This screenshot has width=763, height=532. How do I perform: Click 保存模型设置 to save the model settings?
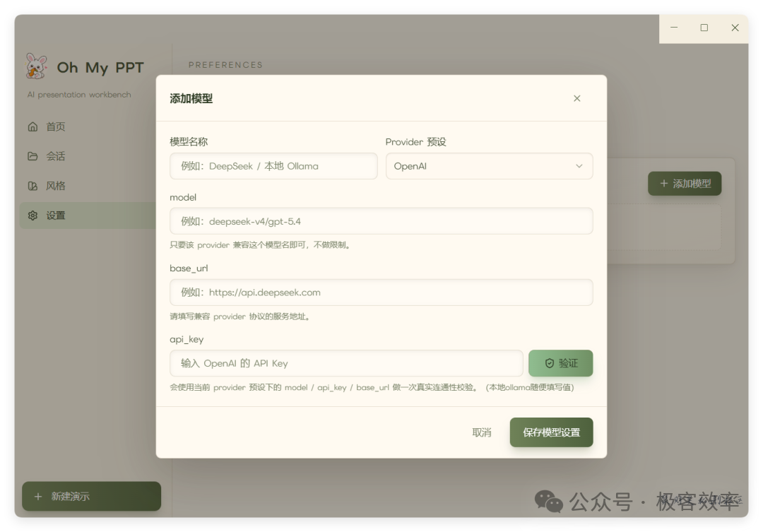coord(551,432)
